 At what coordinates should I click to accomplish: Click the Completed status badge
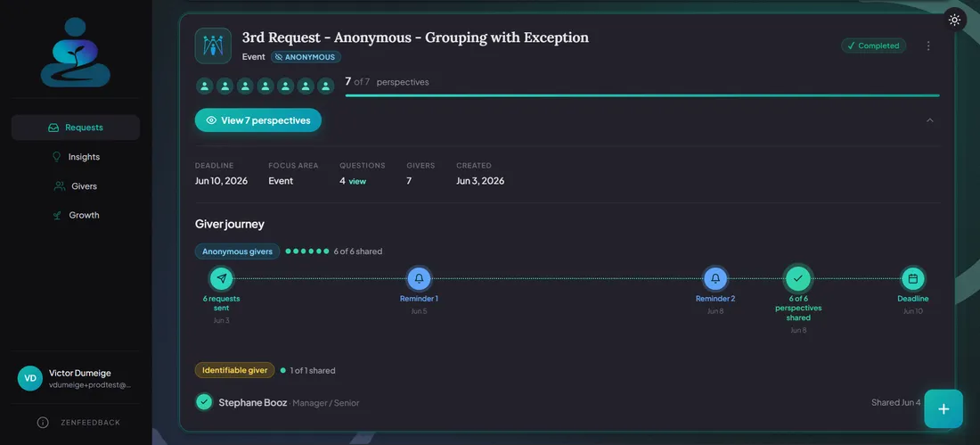tap(873, 45)
